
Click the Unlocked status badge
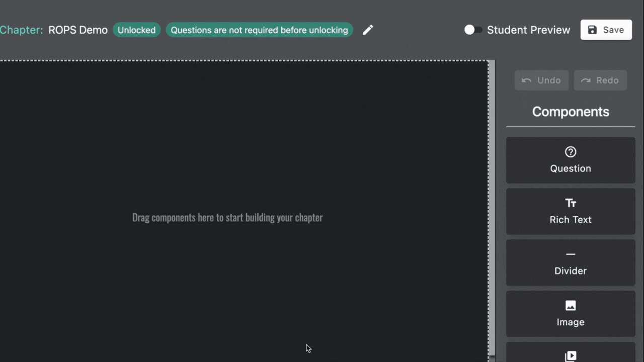[x=136, y=30]
